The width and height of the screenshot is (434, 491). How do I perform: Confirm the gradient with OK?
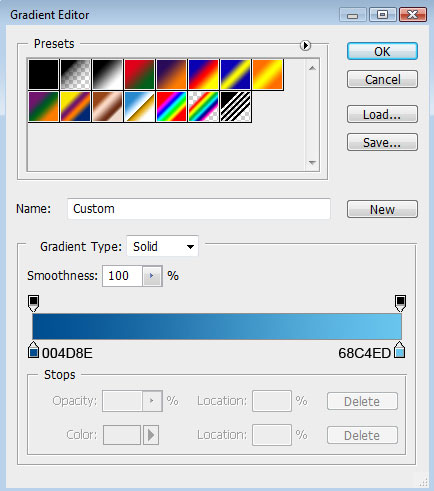[x=382, y=51]
